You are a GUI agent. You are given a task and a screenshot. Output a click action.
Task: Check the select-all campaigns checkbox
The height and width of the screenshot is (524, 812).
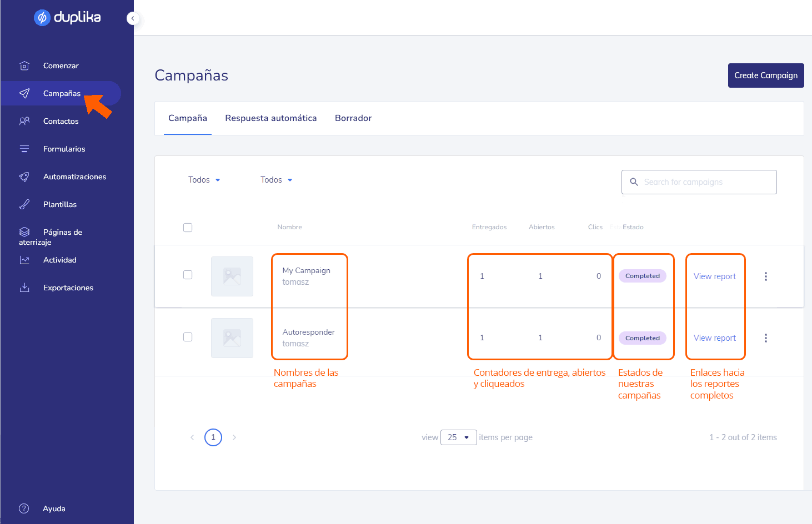pyautogui.click(x=188, y=227)
